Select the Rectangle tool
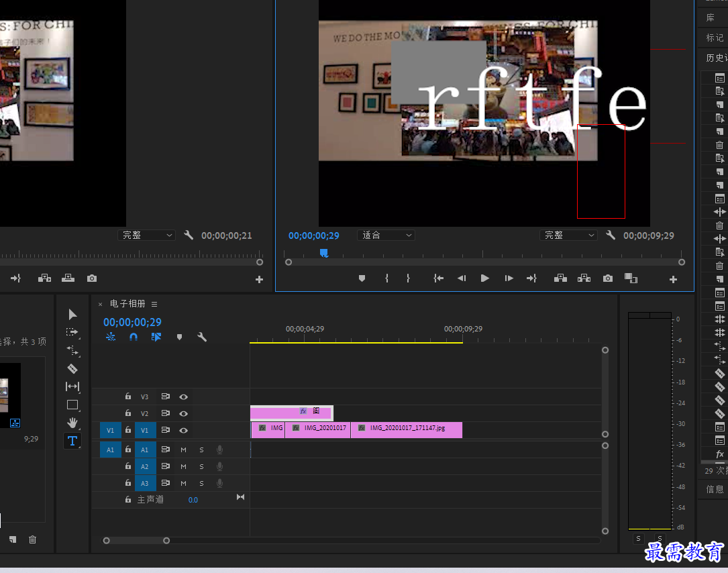The width and height of the screenshot is (728, 573). click(x=72, y=405)
